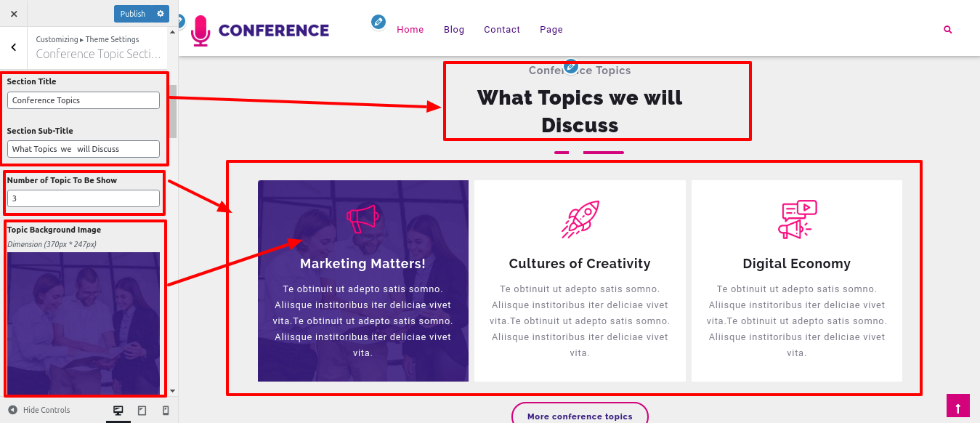Go back with the left chevron arrow
This screenshot has width=980, height=423.
(x=14, y=47)
